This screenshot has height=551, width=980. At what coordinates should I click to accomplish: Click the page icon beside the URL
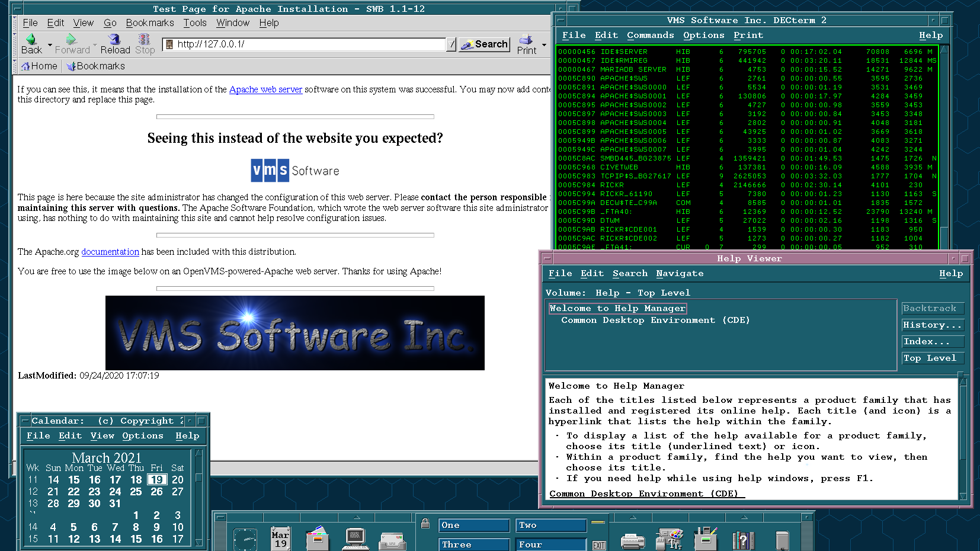169,44
